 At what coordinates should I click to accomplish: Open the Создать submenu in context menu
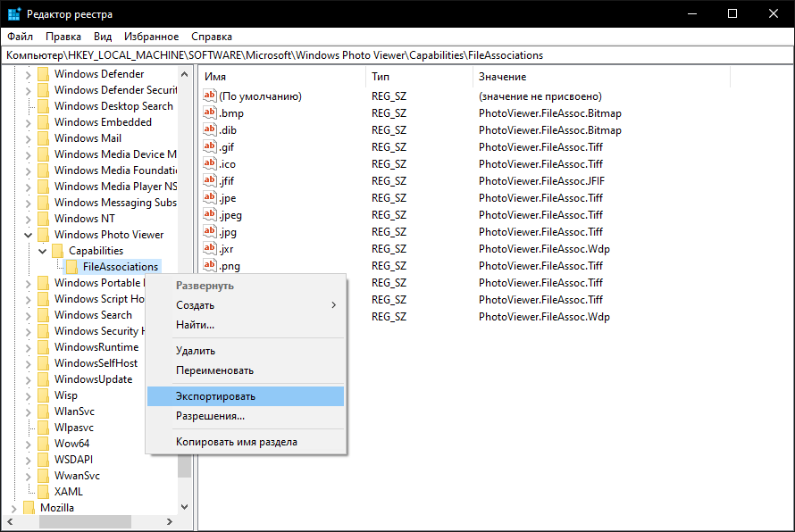click(x=246, y=305)
